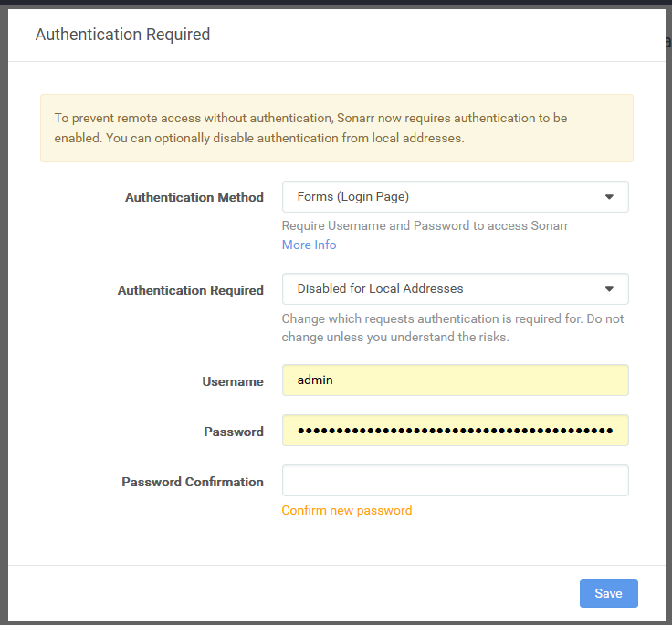Click the hint 'Require Username and Password to access Sonarr'

pyautogui.click(x=425, y=225)
